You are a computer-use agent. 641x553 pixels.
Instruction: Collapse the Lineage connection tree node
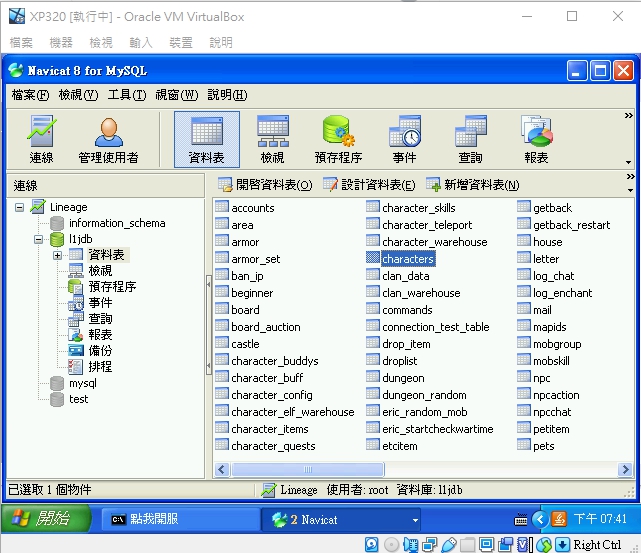(x=19, y=207)
